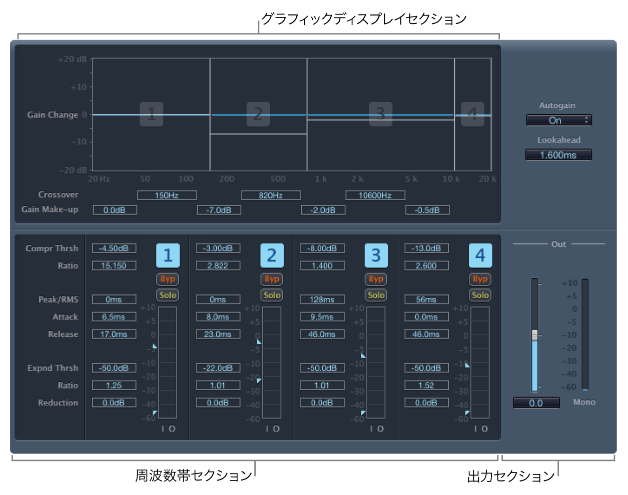Select band 3 handle in graphic display

(x=380, y=114)
